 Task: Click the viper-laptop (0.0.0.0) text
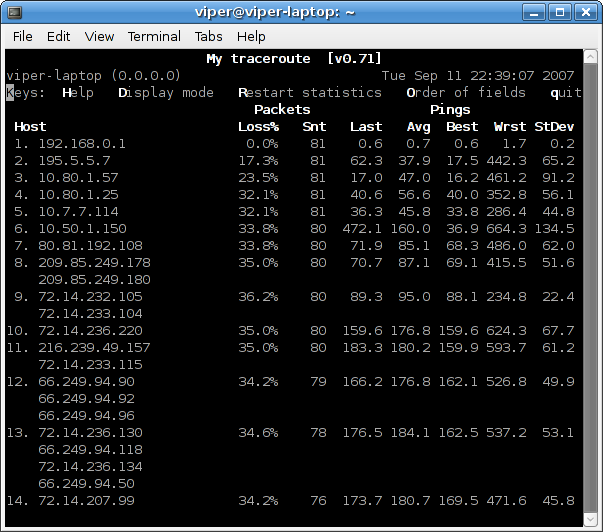coord(93,76)
